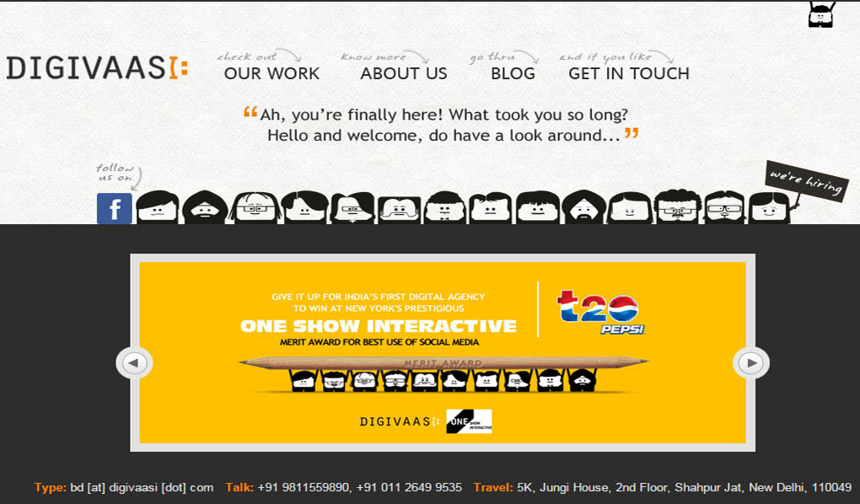The height and width of the screenshot is (504, 860).
Task: Select team face holding the hiring sign
Action: tap(770, 208)
